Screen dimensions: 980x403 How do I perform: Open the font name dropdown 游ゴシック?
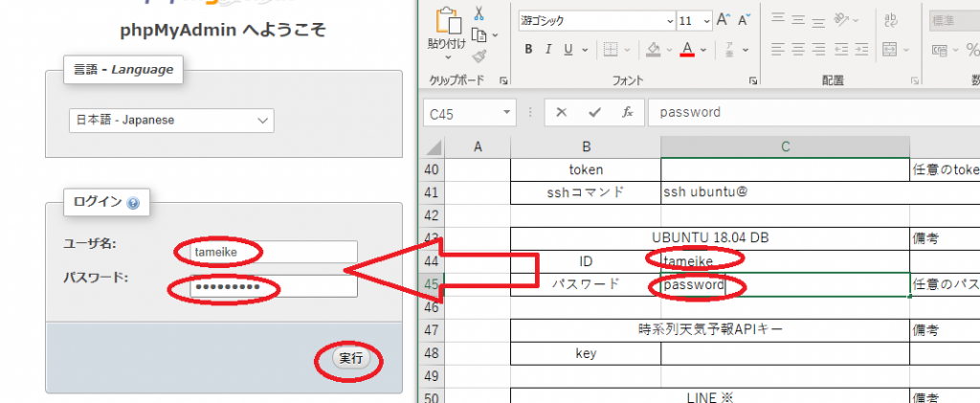pyautogui.click(x=593, y=19)
